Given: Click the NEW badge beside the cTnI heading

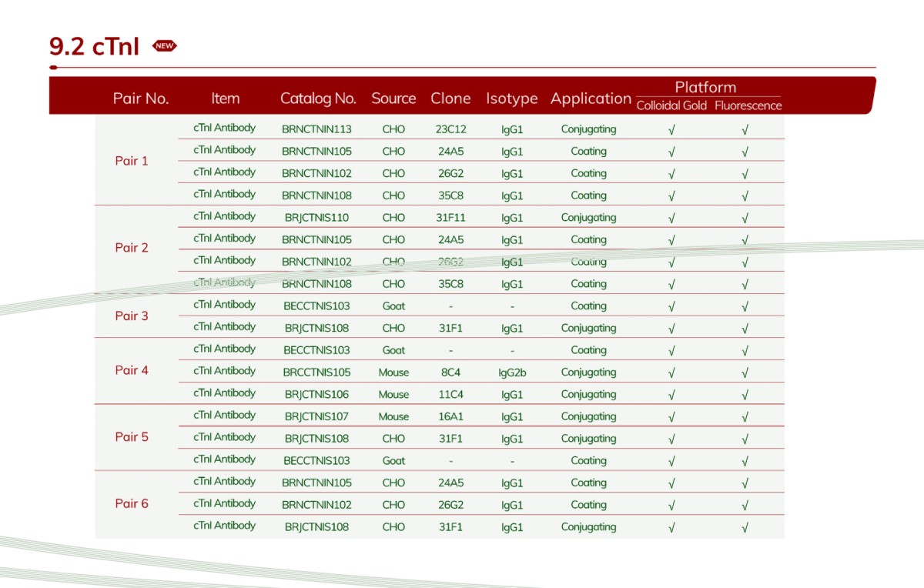Looking at the screenshot, I should pyautogui.click(x=165, y=46).
